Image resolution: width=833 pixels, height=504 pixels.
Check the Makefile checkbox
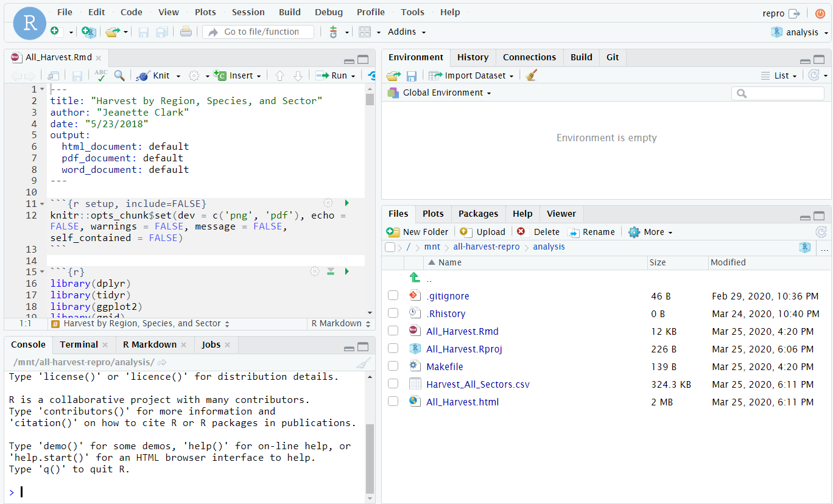(393, 366)
